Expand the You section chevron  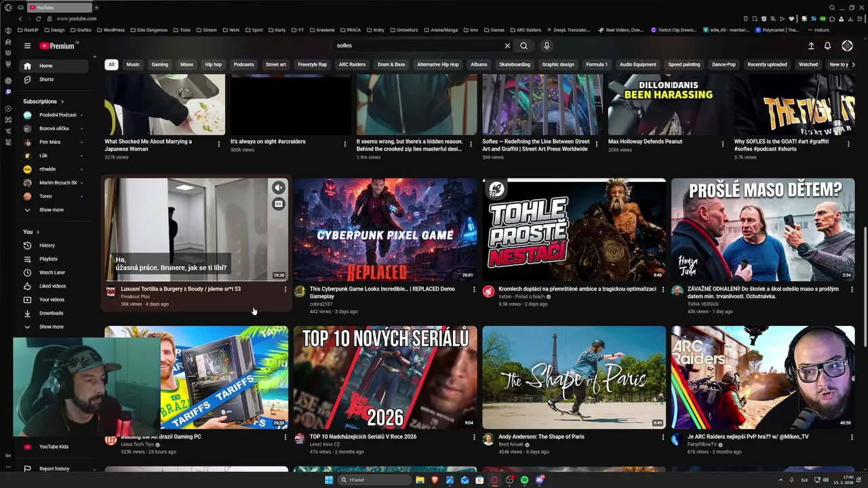tap(38, 232)
